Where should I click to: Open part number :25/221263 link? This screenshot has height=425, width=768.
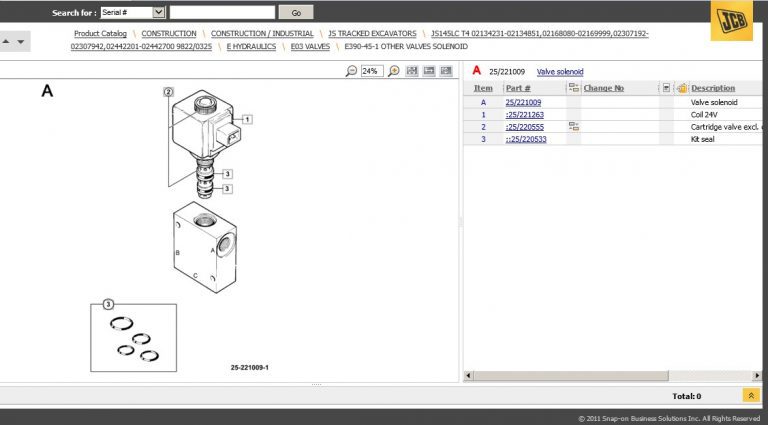[525, 115]
